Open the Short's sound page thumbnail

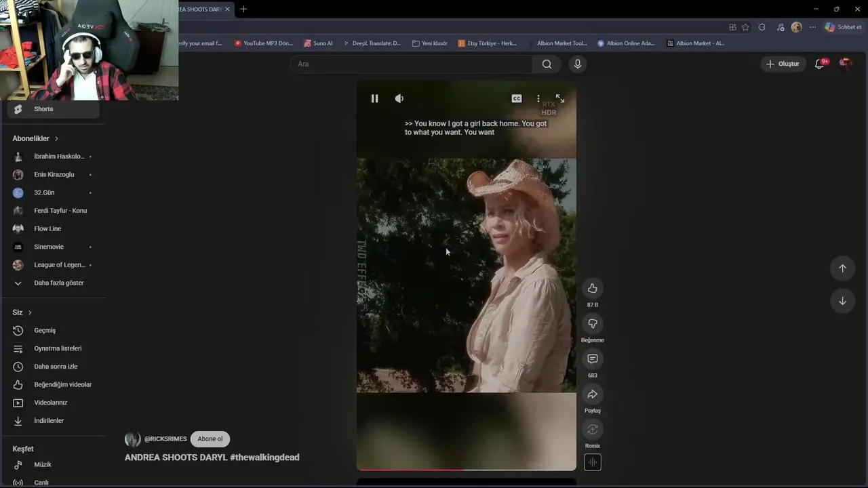[x=593, y=462]
